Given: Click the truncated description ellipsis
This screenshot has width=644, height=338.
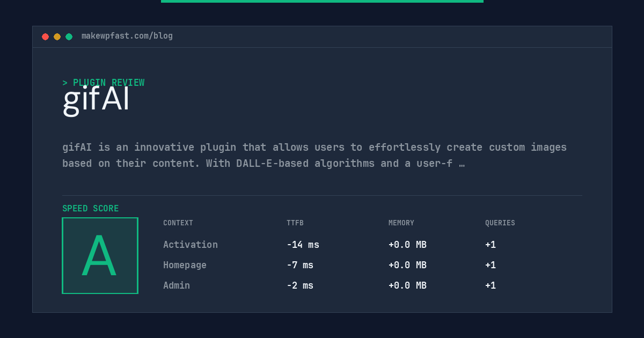Looking at the screenshot, I should [462, 164].
